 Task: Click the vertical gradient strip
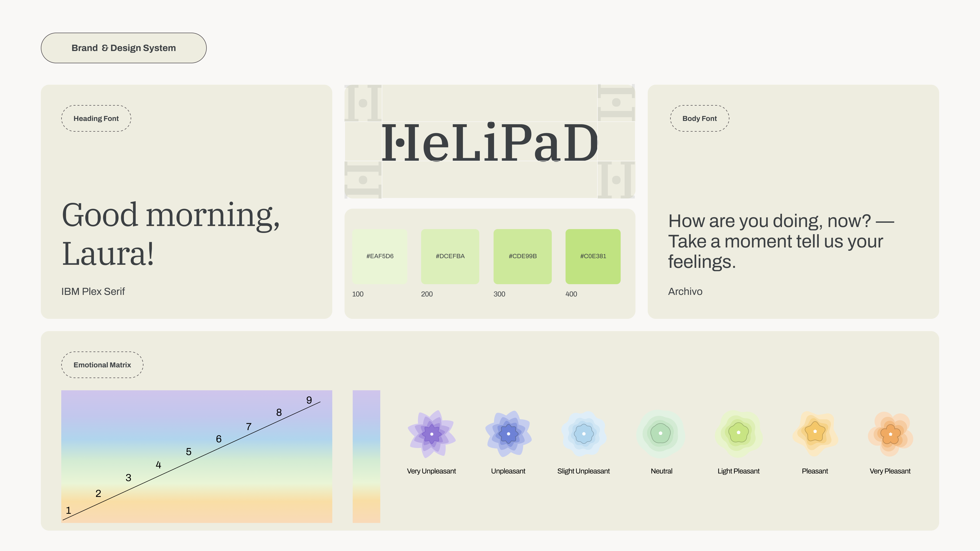click(366, 456)
